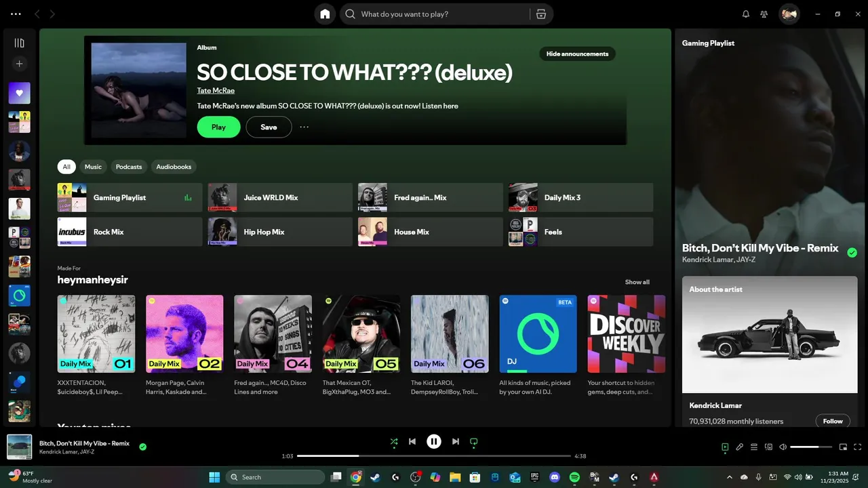Screen dimensions: 868x488
Task: Toggle the Now Playing view icon
Action: click(725, 447)
